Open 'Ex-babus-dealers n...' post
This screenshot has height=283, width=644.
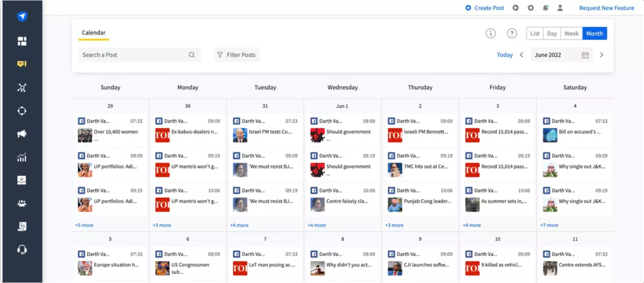[x=188, y=130]
